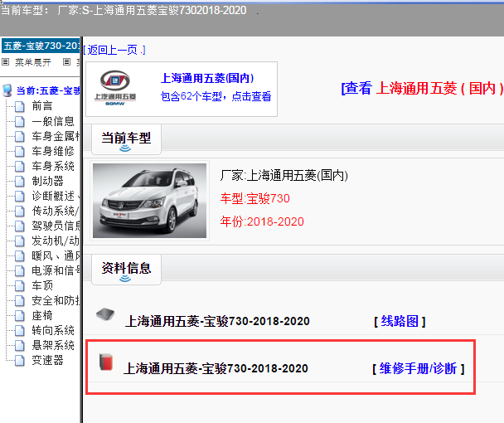Screen dimensions: 504x423
Task: Click the 查看 上海通用五菱(国内) link
Action: click(422, 88)
